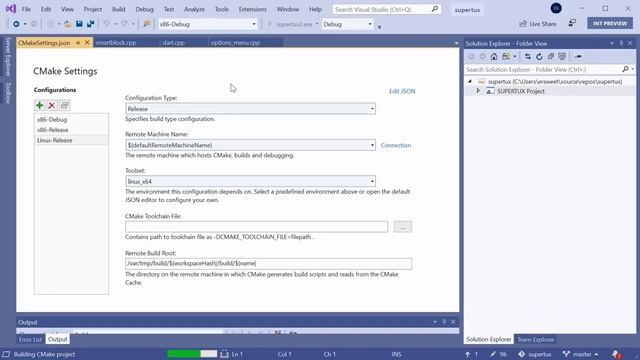
Task: Switch to the smartblock.cpp tab
Action: point(116,42)
